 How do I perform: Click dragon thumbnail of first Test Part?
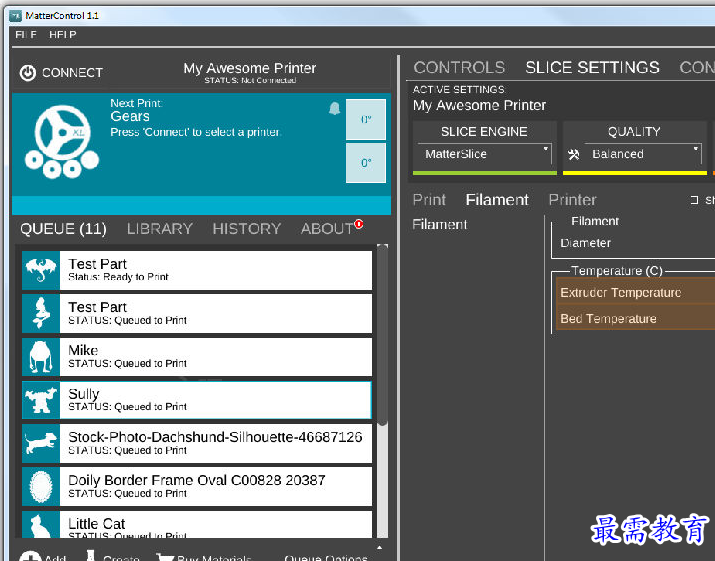point(41,270)
